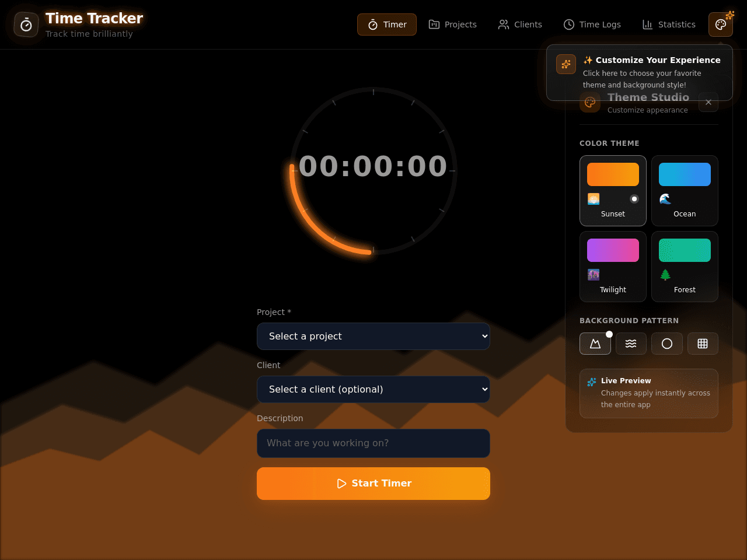Choose the Ocean color theme
The height and width of the screenshot is (560, 747).
pos(685,191)
